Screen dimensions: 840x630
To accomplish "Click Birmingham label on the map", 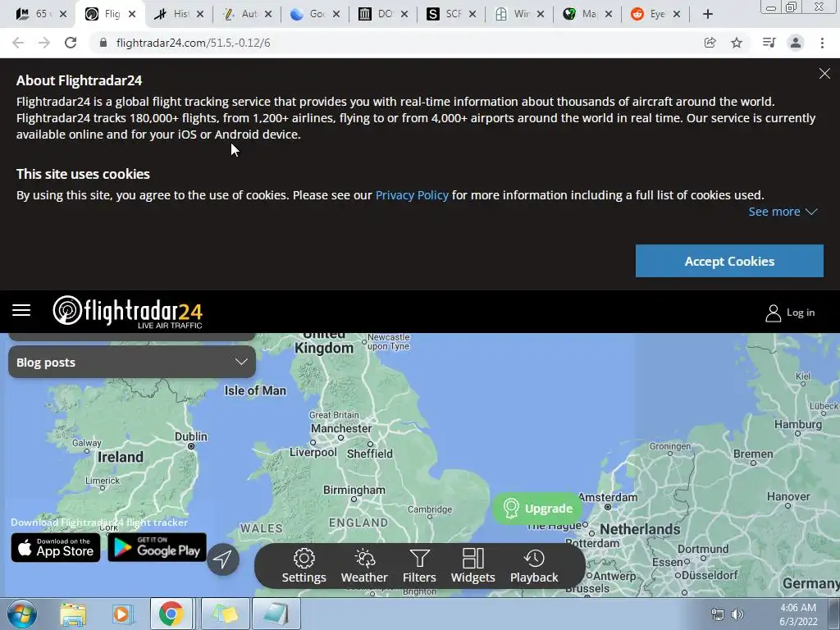I will pyautogui.click(x=354, y=490).
